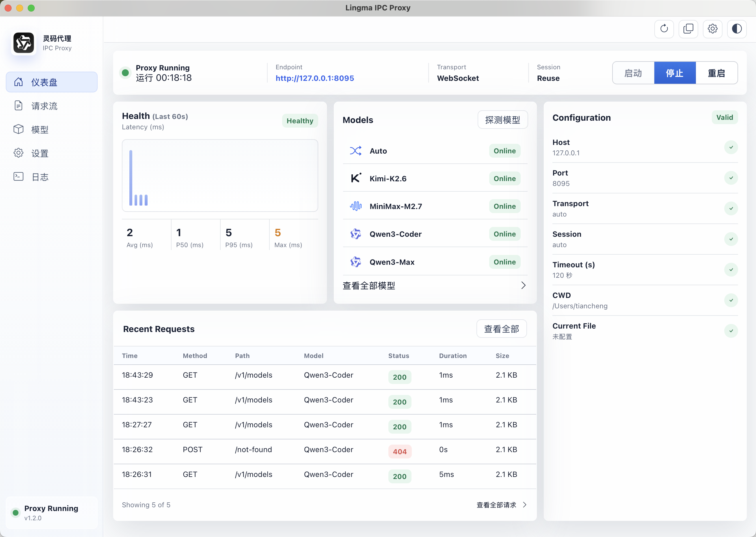Click the Qwen3-Coder model logo icon
756x537 pixels.
[355, 234]
